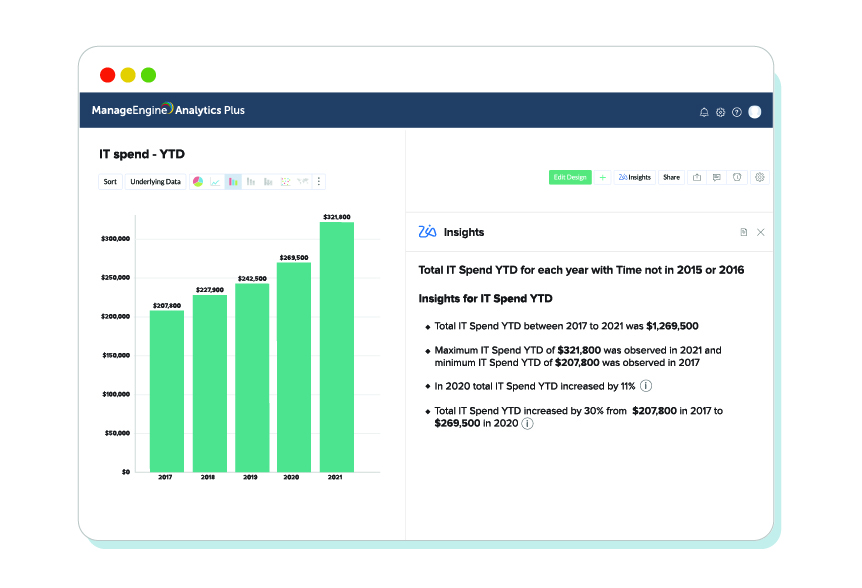This screenshot has height=588, width=862.
Task: Click the $1,269,500 total value text
Action: click(x=672, y=326)
